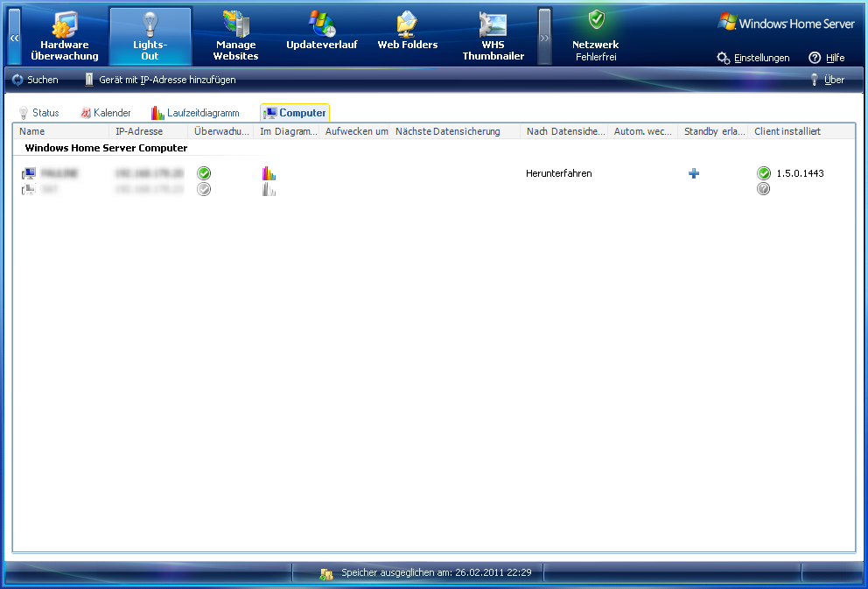The width and height of the screenshot is (868, 589).
Task: Click the Suchen refresh icon
Action: [x=17, y=80]
